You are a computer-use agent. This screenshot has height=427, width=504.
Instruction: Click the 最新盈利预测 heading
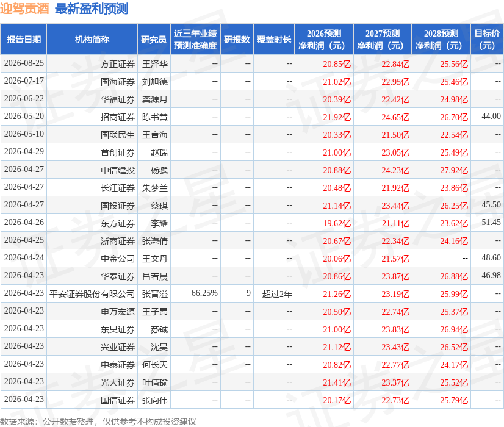[x=92, y=9]
